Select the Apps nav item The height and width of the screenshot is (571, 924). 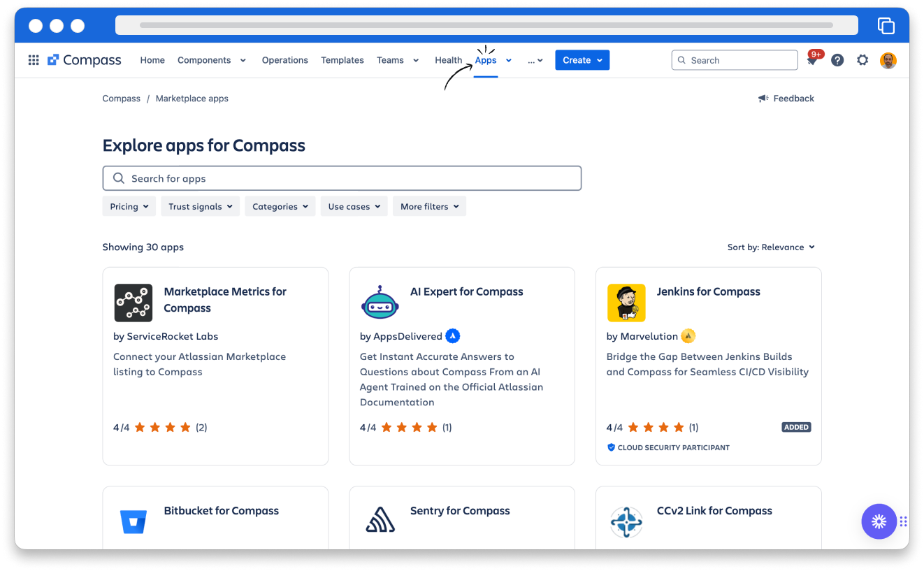(486, 60)
